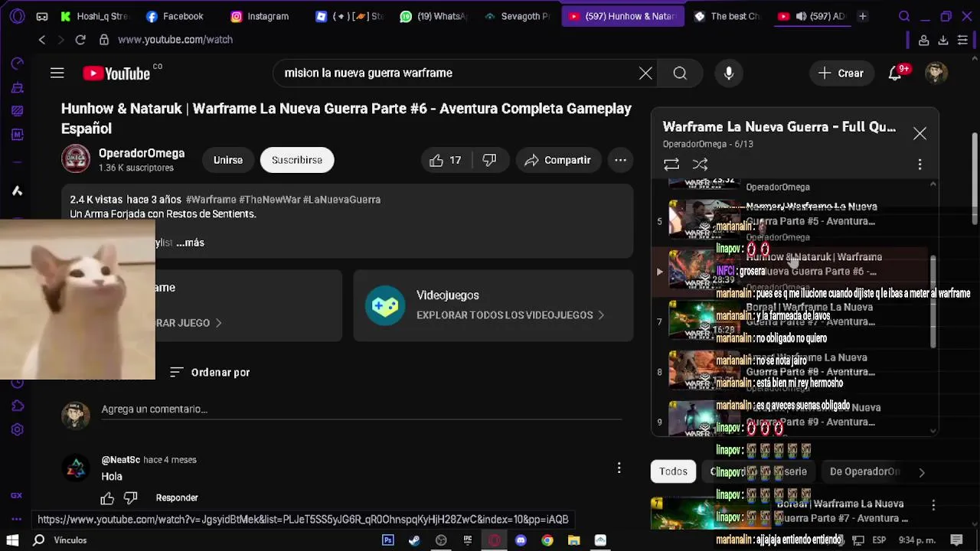Viewport: 980px width, 551px height.
Task: Switch to the Instagram tab
Action: [x=260, y=16]
